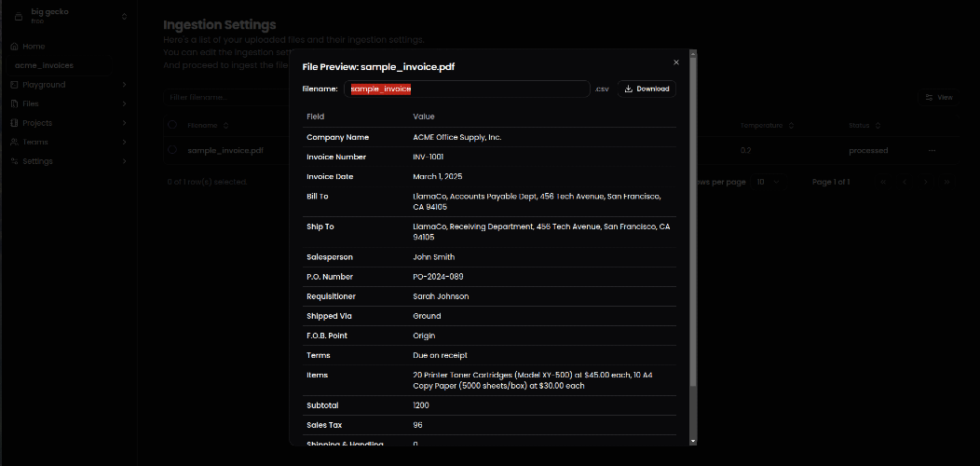Go to the next page
Viewport: 980px width, 466px height.
pyautogui.click(x=926, y=182)
